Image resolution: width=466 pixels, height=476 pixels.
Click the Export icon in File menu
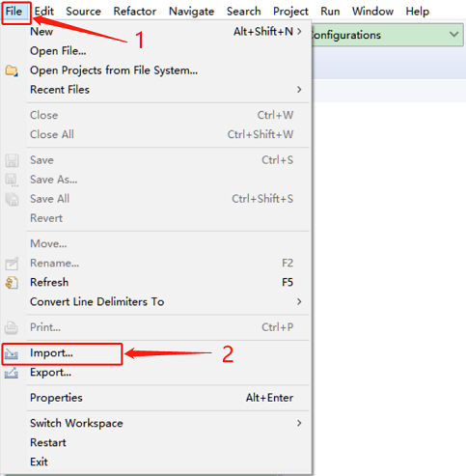point(12,373)
